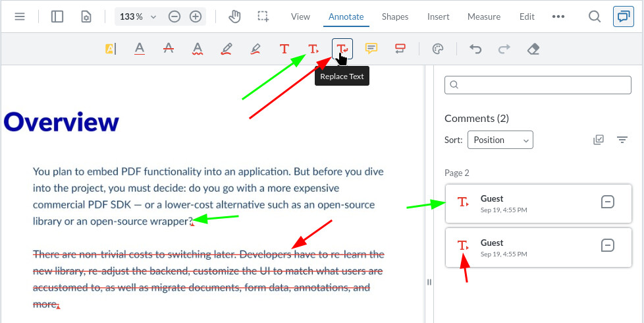644x323 pixels.
Task: Open the style color palette
Action: click(x=438, y=49)
